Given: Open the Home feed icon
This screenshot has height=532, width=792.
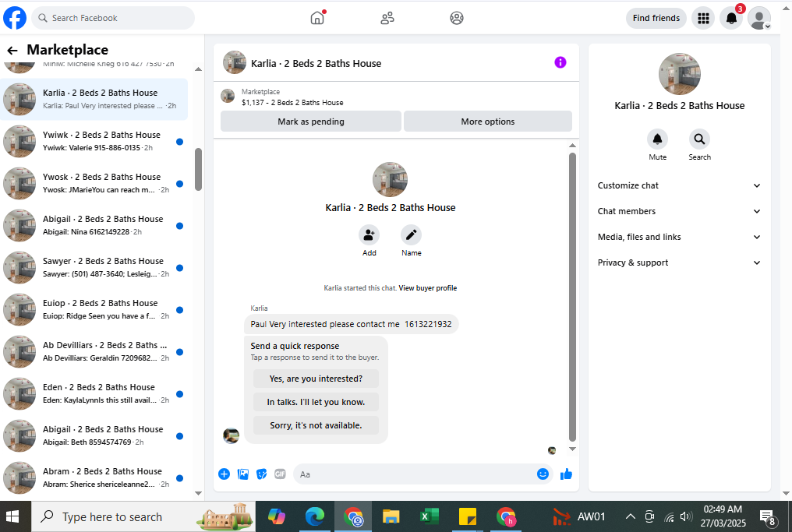Looking at the screenshot, I should point(317,18).
